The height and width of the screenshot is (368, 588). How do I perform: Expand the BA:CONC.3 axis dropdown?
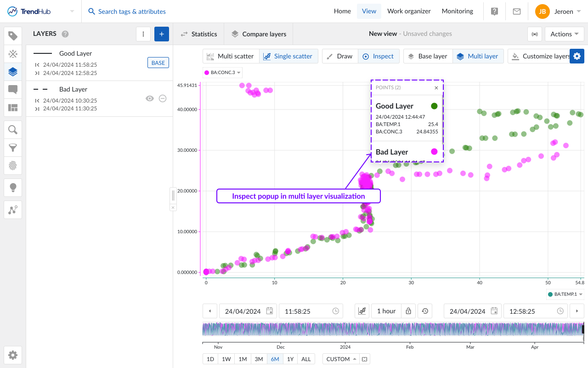222,73
